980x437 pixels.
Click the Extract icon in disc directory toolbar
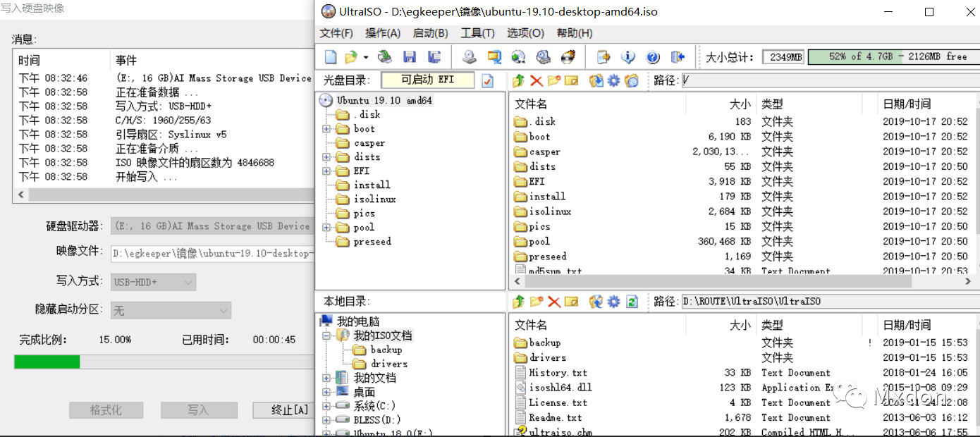pyautogui.click(x=596, y=81)
